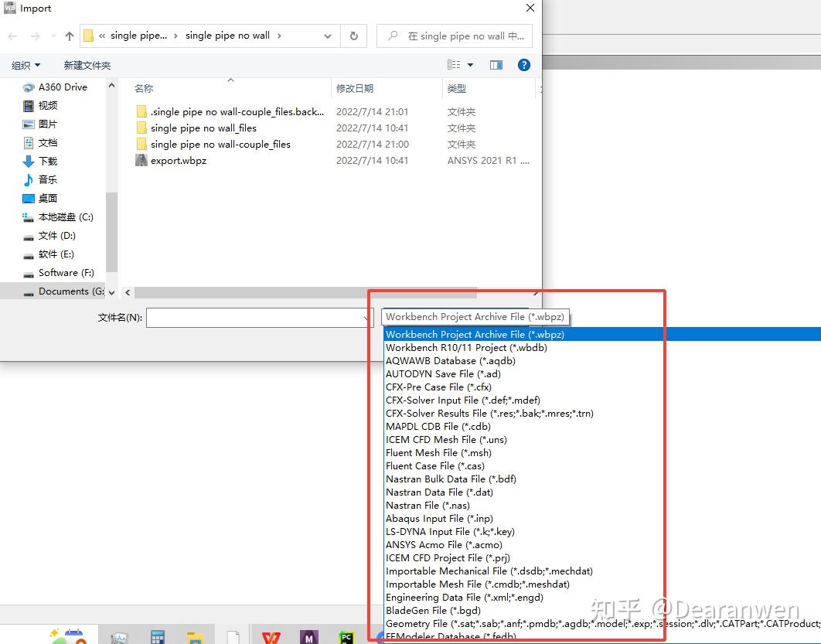Choose ICEM CFD Mesh File (*.uns)

446,439
